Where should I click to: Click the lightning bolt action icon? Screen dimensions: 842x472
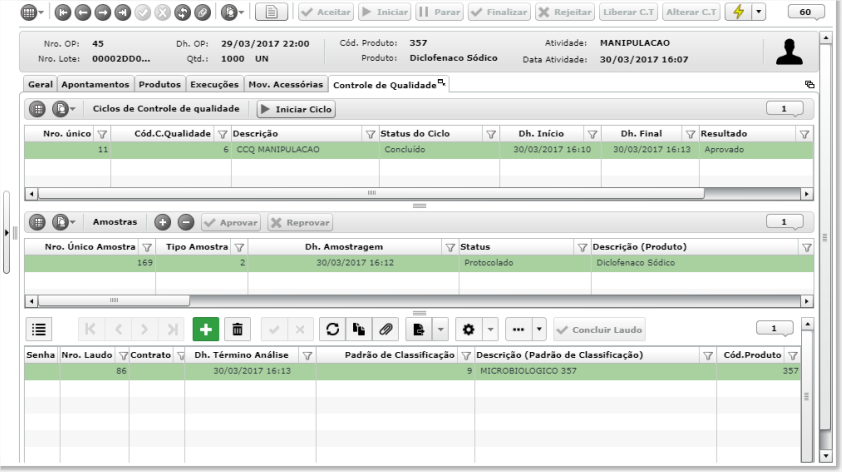tap(738, 12)
